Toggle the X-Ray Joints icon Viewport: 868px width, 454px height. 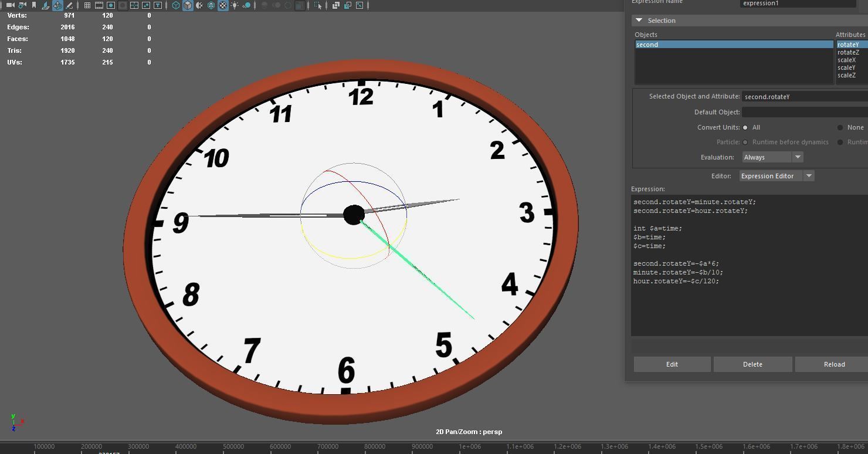click(x=360, y=5)
